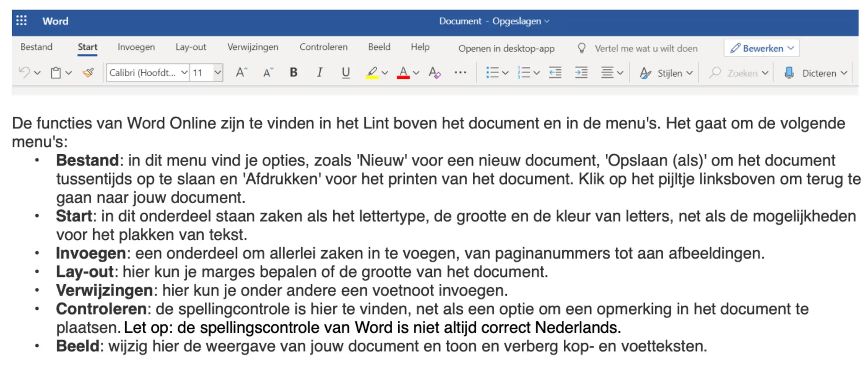Click the bold word 'Start' in the document
868x392 pixels.
[x=74, y=216]
